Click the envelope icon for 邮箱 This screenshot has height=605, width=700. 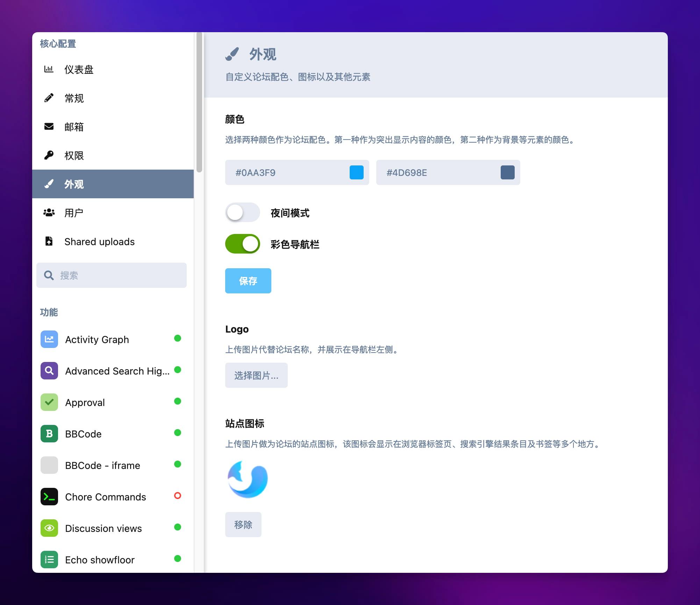pyautogui.click(x=49, y=127)
